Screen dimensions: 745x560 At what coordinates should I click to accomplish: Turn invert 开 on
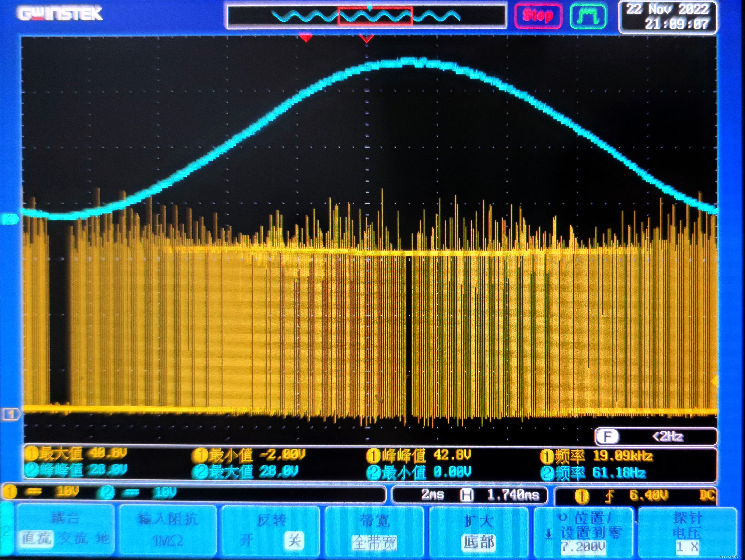tap(247, 540)
